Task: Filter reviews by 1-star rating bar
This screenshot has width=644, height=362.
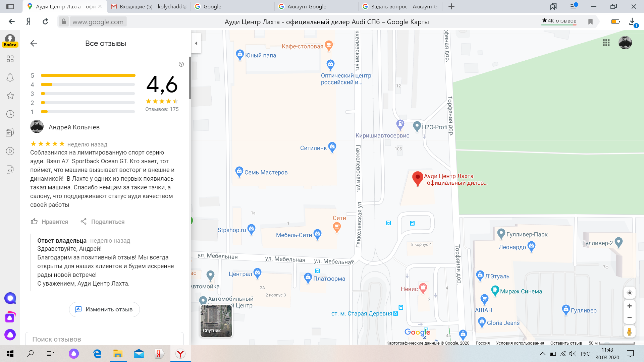Action: (x=88, y=112)
